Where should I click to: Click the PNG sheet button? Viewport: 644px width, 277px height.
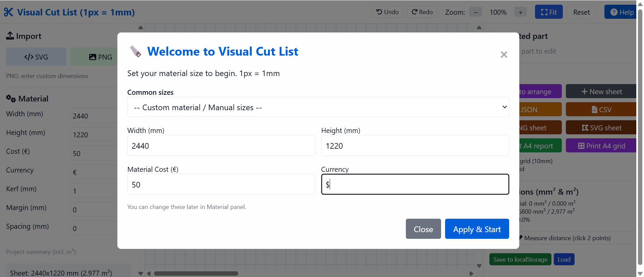point(540,128)
